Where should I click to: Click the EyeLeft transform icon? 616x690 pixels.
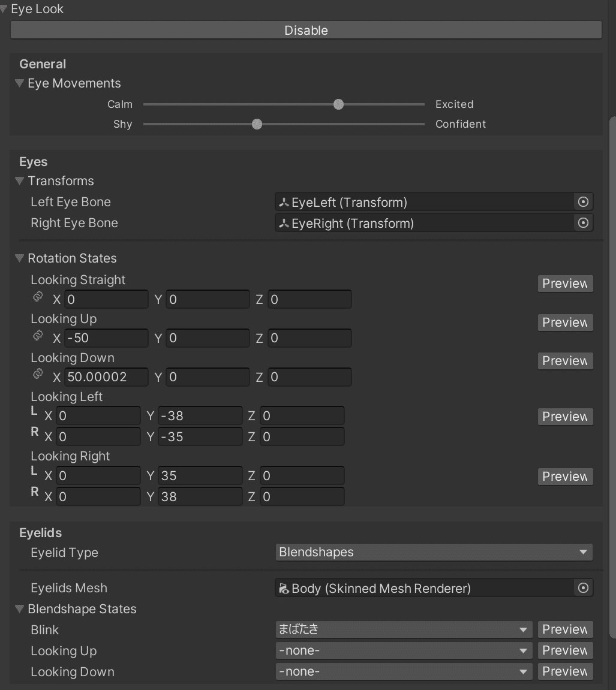point(284,203)
